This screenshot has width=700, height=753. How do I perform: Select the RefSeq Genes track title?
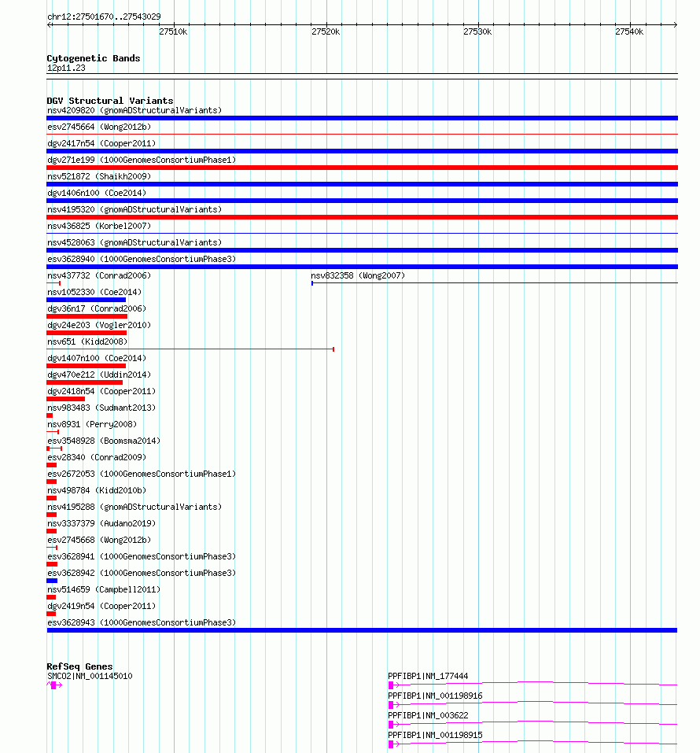coord(79,666)
